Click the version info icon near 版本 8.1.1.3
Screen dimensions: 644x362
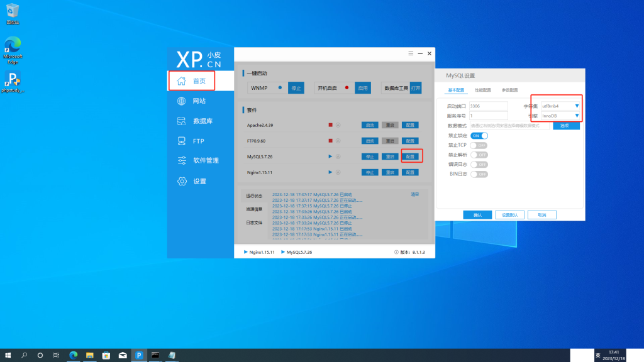click(396, 252)
